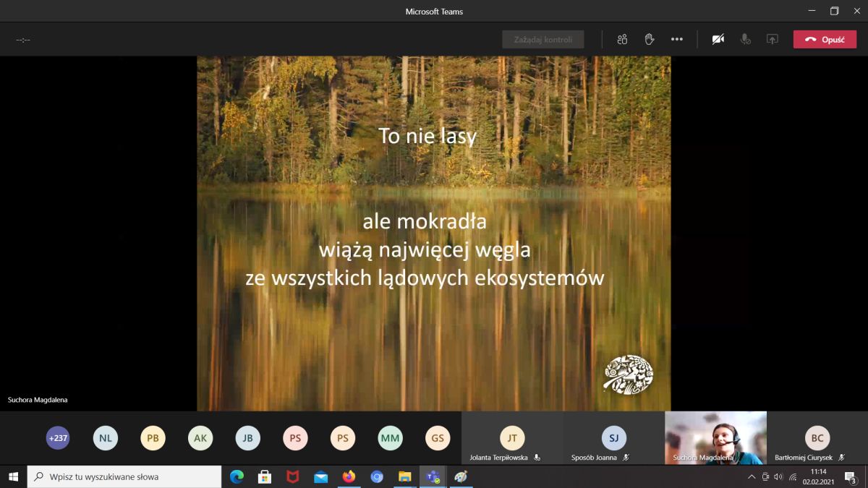This screenshot has width=868, height=488.
Task: Open Firefox from the taskbar
Action: pos(349,477)
